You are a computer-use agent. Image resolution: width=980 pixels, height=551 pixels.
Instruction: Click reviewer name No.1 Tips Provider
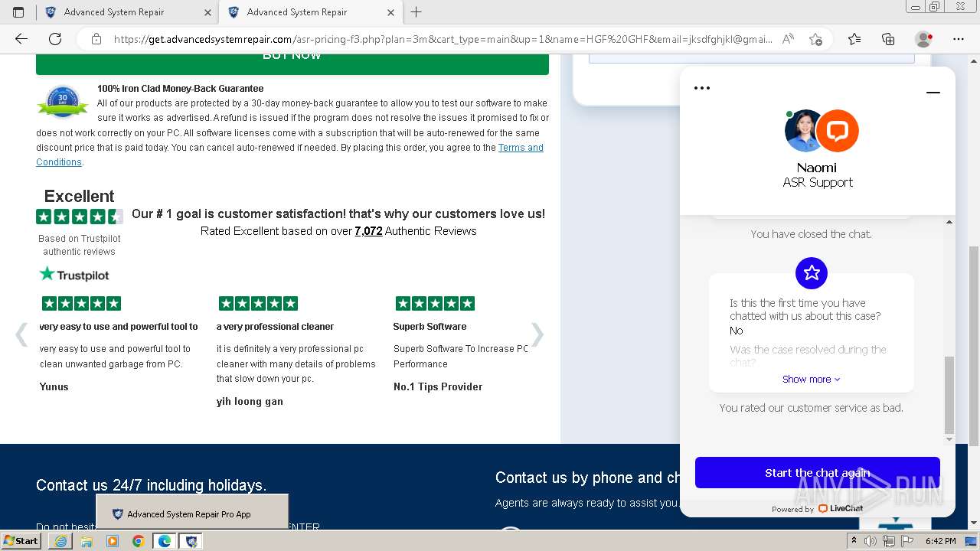tap(438, 387)
